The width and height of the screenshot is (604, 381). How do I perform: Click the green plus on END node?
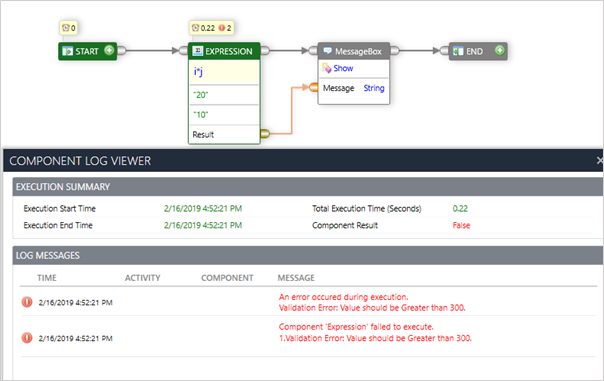point(500,50)
